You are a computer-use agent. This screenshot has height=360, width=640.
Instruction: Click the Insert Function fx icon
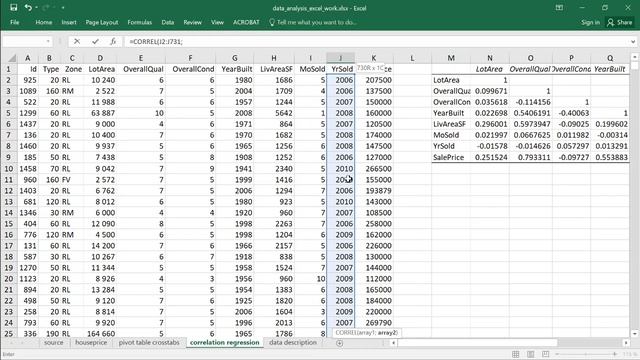(113, 41)
